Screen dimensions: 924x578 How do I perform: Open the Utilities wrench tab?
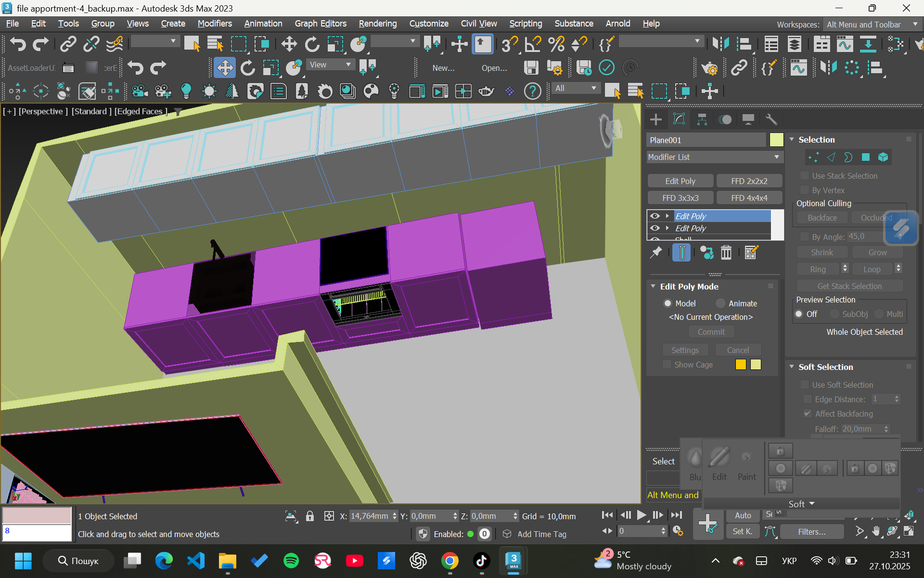771,119
